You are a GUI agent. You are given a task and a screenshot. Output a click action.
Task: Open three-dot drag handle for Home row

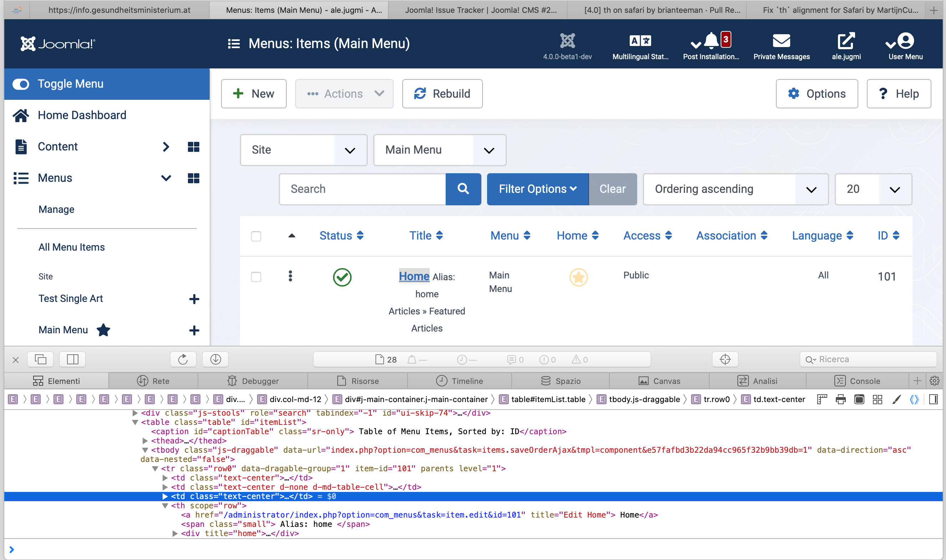click(290, 276)
